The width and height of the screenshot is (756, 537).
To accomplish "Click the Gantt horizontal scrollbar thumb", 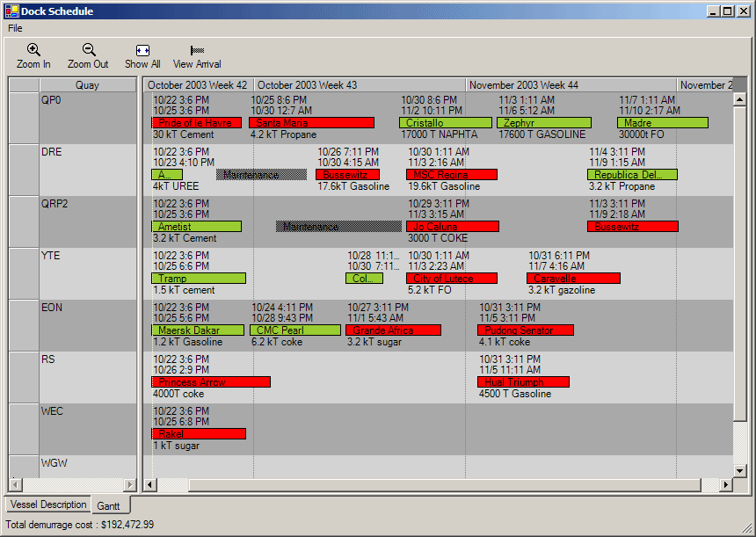I will (x=445, y=484).
